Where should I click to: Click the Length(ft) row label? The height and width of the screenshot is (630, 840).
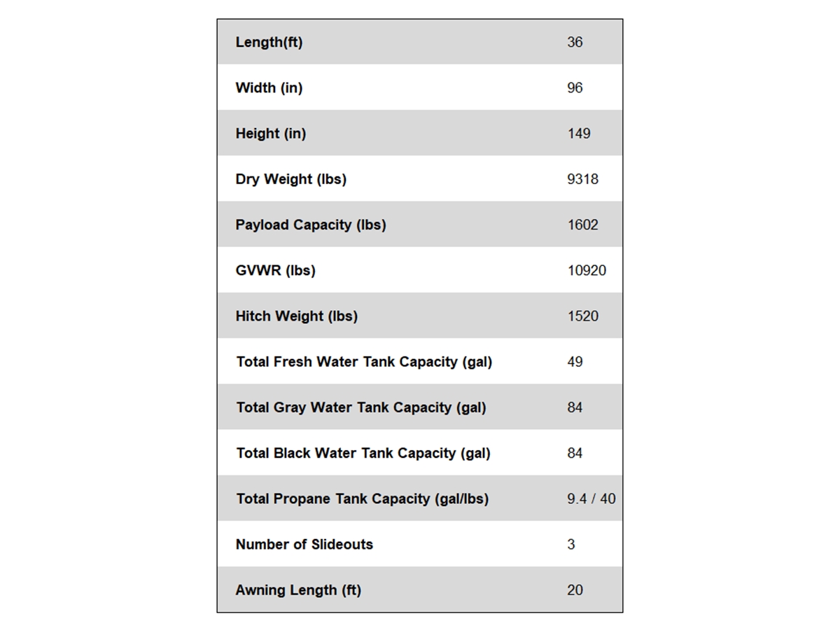tap(269, 42)
